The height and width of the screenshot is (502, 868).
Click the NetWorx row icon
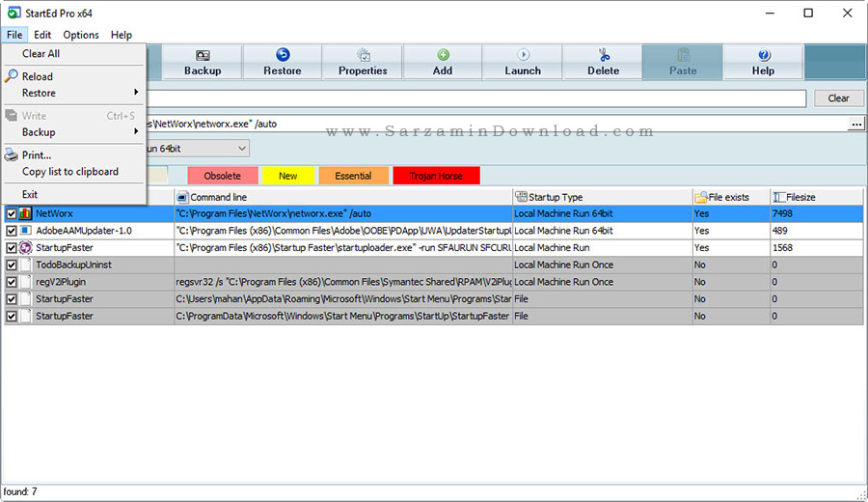(25, 213)
